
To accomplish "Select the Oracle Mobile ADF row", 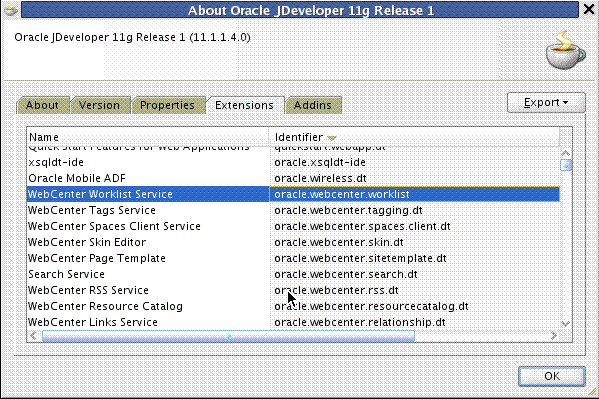I will click(x=293, y=178).
